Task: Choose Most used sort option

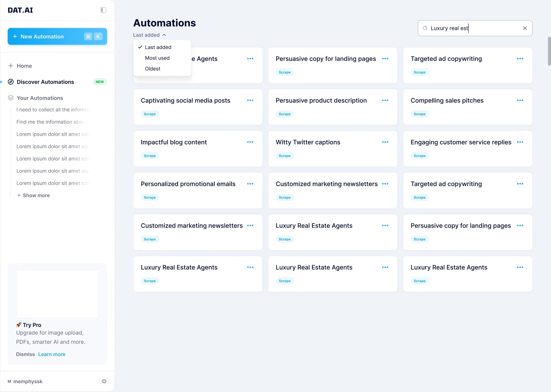Action: tap(162, 58)
